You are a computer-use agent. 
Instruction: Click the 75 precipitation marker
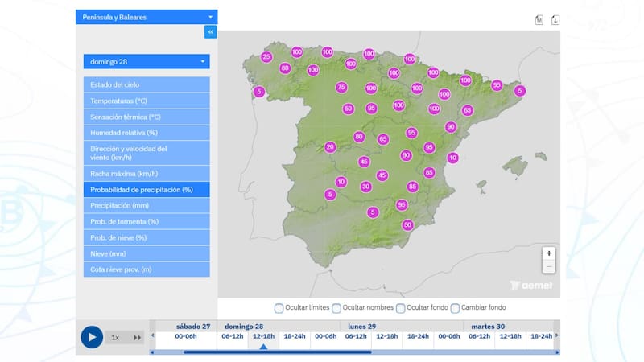[x=341, y=87]
